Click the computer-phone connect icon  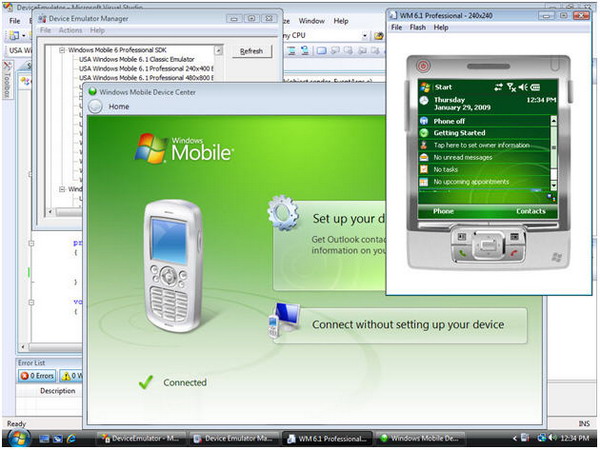[284, 321]
